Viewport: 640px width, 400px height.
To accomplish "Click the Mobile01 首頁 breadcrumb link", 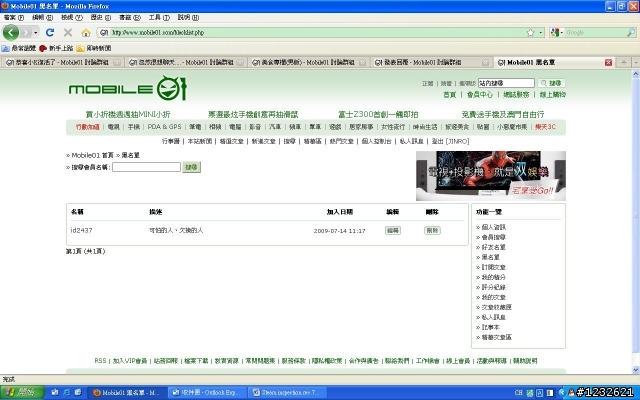I will point(92,156).
